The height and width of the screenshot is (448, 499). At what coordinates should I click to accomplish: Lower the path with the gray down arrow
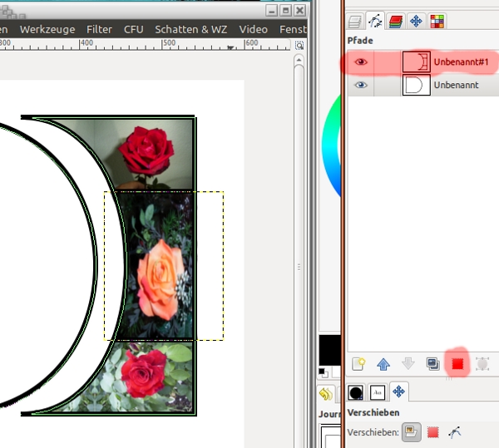coord(408,364)
